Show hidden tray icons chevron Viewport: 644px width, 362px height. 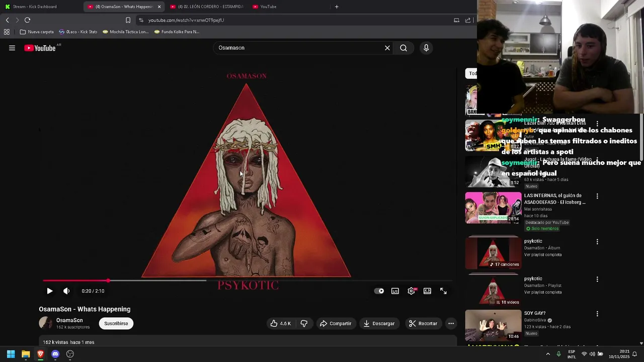(x=548, y=354)
